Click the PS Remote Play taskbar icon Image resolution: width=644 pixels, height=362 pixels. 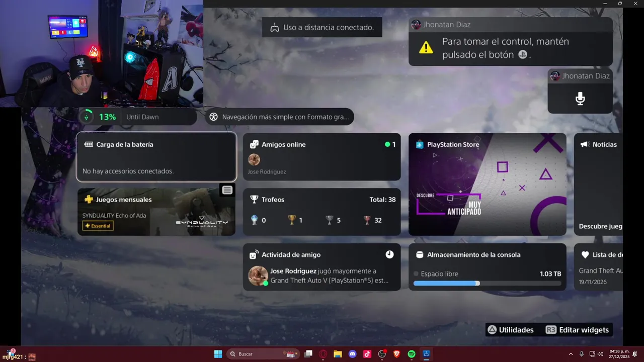(426, 354)
